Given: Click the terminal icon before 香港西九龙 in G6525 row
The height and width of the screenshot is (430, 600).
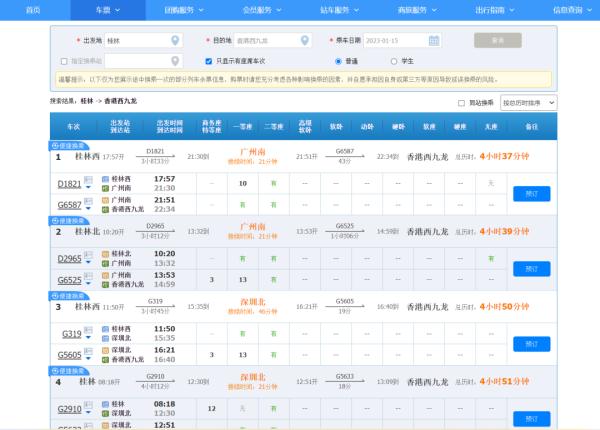Looking at the screenshot, I should point(105,285).
